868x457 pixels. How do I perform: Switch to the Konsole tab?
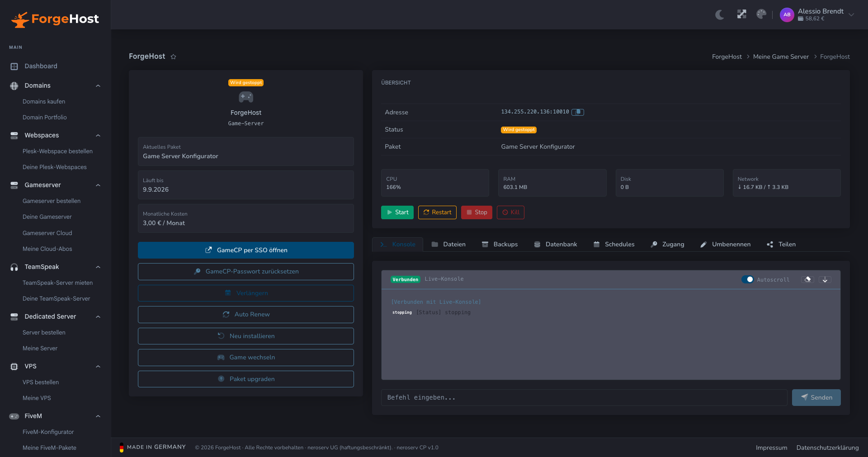click(397, 245)
